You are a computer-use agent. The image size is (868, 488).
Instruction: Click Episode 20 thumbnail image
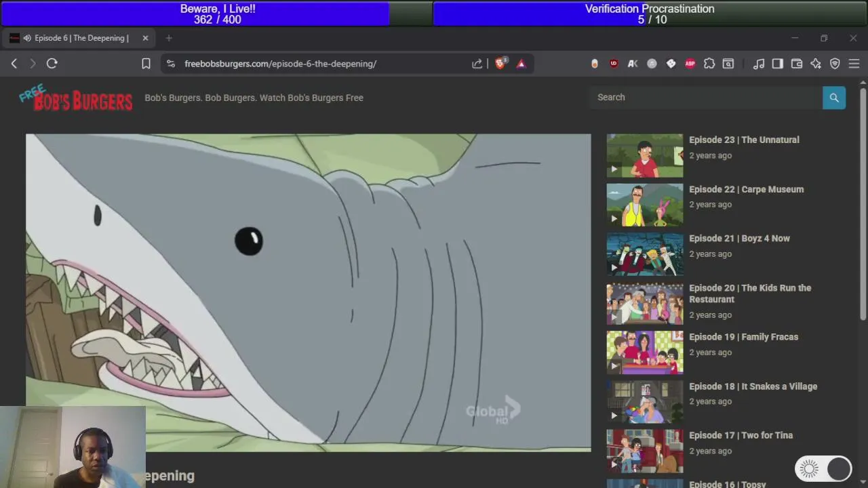pos(645,304)
